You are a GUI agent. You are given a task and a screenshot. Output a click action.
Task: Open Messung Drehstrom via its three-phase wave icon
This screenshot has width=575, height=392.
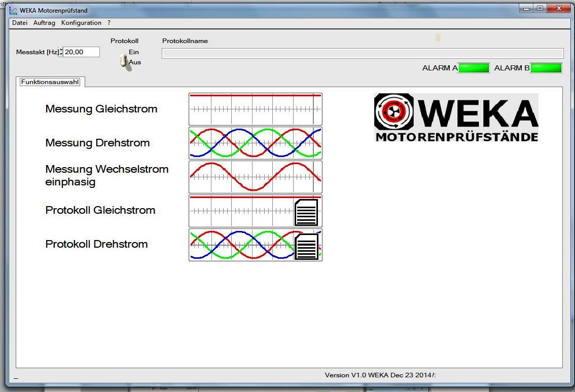coord(255,142)
